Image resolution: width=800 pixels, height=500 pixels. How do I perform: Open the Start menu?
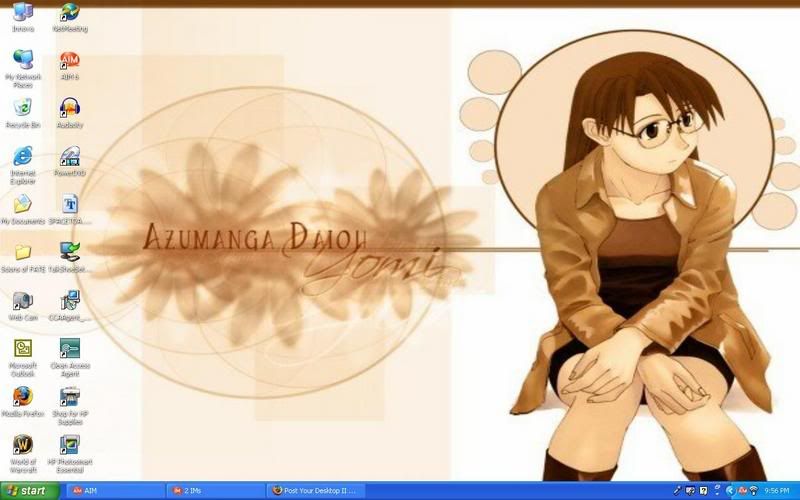click(x=30, y=491)
